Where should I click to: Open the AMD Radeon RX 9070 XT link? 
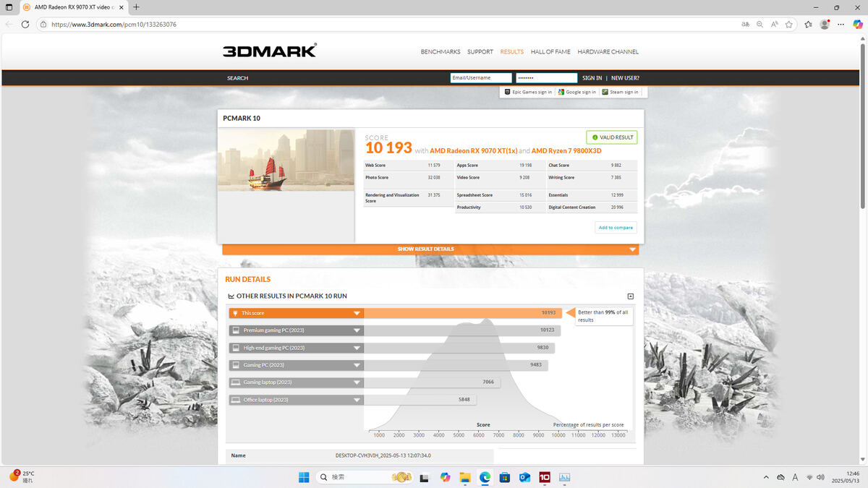pyautogui.click(x=474, y=150)
